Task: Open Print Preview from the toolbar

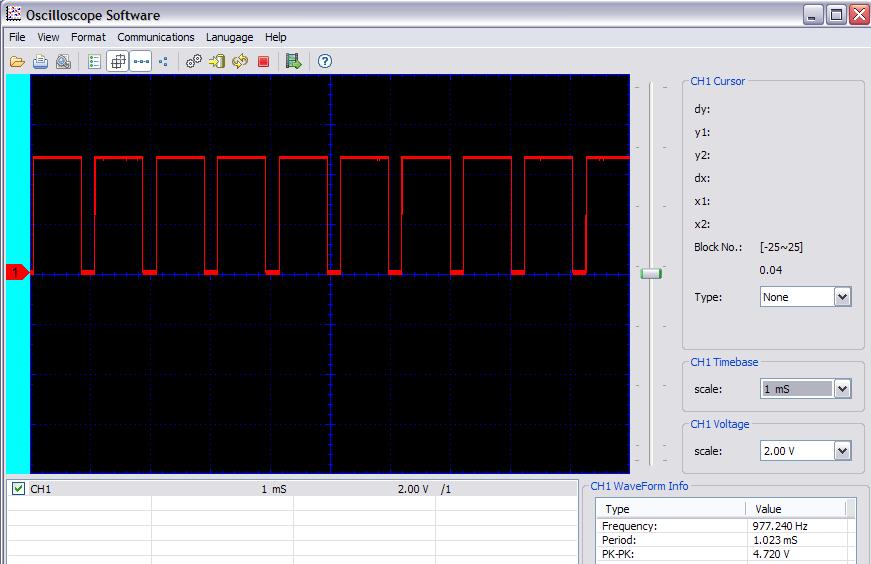Action: [63, 61]
